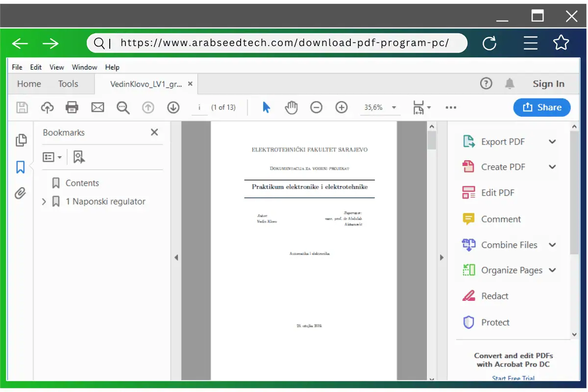Click the Start Free Trial link

click(x=513, y=378)
